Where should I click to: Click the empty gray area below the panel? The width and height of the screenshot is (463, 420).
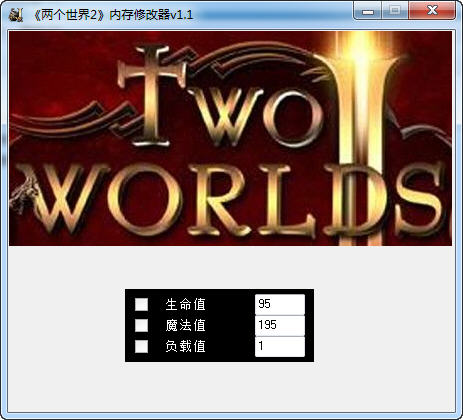[x=230, y=387]
